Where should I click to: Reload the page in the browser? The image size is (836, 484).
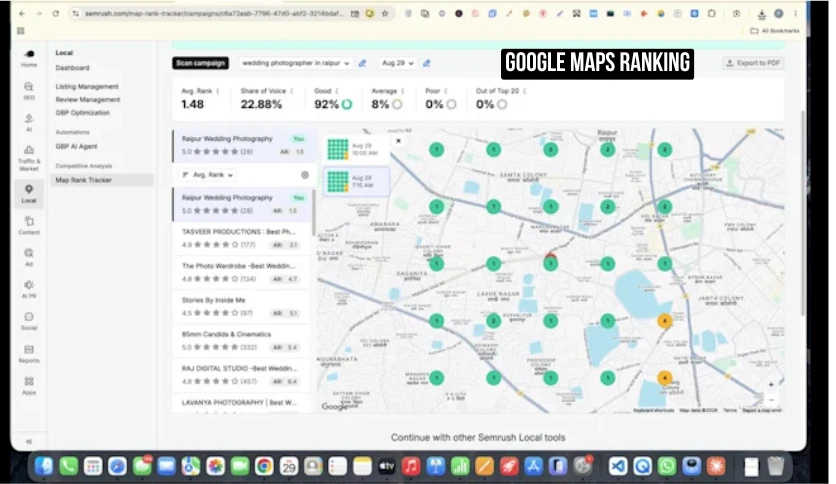click(55, 13)
